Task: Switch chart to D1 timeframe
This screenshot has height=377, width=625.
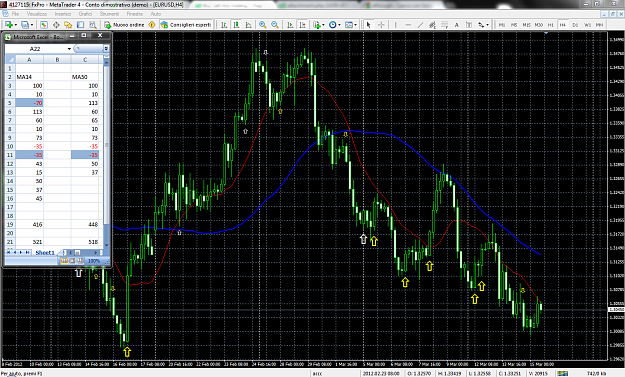Action: tap(575, 25)
